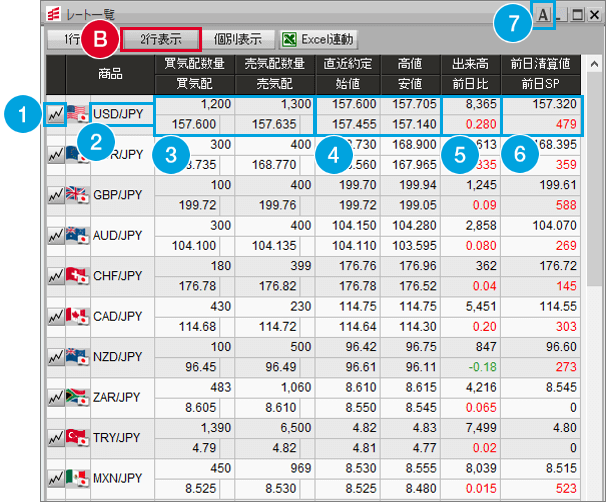Image resolution: width=606 pixels, height=502 pixels.
Task: Open the chart for CAD/JPY
Action: click(56, 317)
